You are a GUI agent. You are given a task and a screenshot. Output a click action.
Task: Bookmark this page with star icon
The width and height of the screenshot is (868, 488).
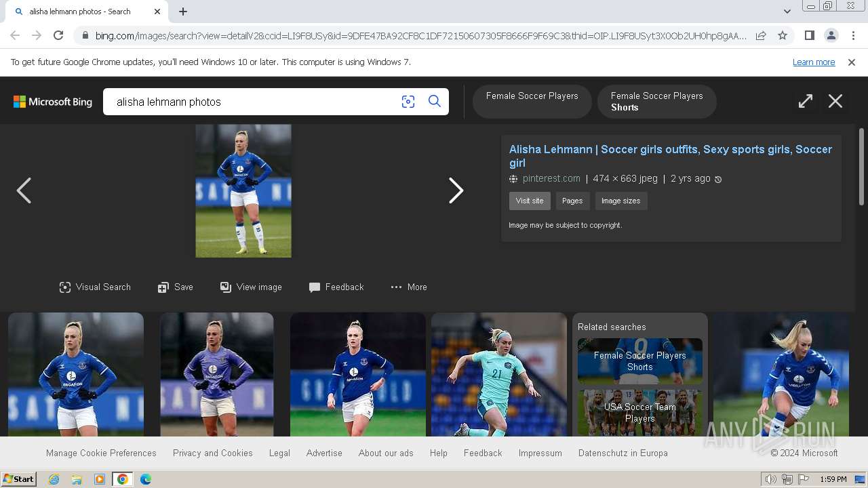click(783, 35)
